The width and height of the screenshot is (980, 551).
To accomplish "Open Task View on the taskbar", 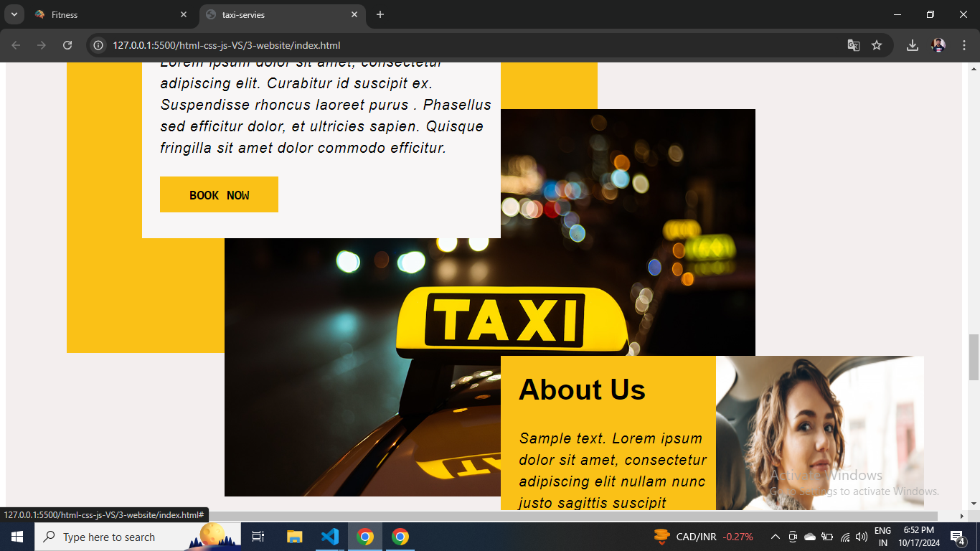I will pyautogui.click(x=258, y=537).
